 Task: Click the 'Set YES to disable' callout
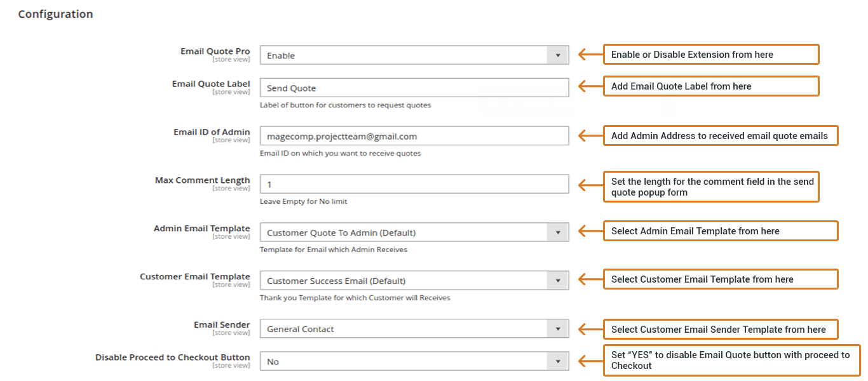(731, 360)
